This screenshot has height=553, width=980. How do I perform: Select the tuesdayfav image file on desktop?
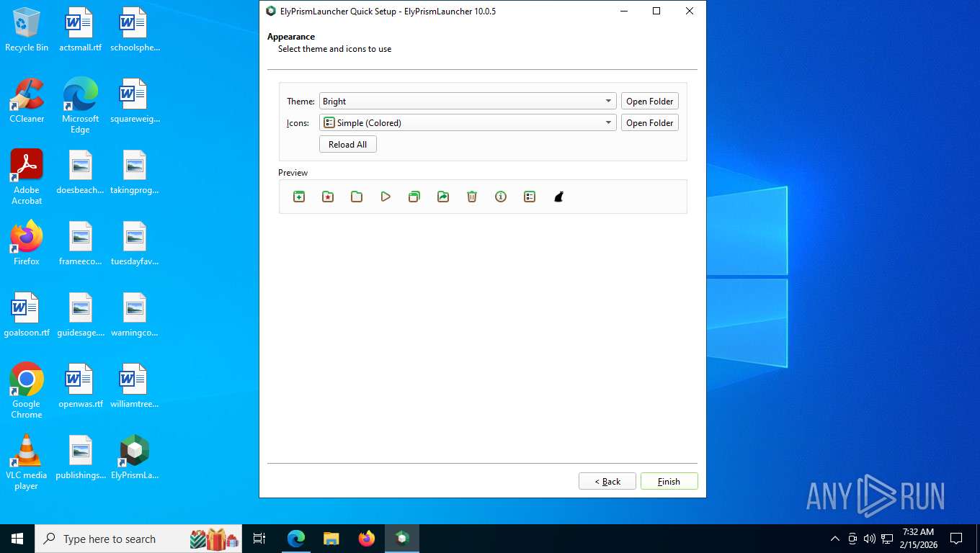pyautogui.click(x=135, y=243)
